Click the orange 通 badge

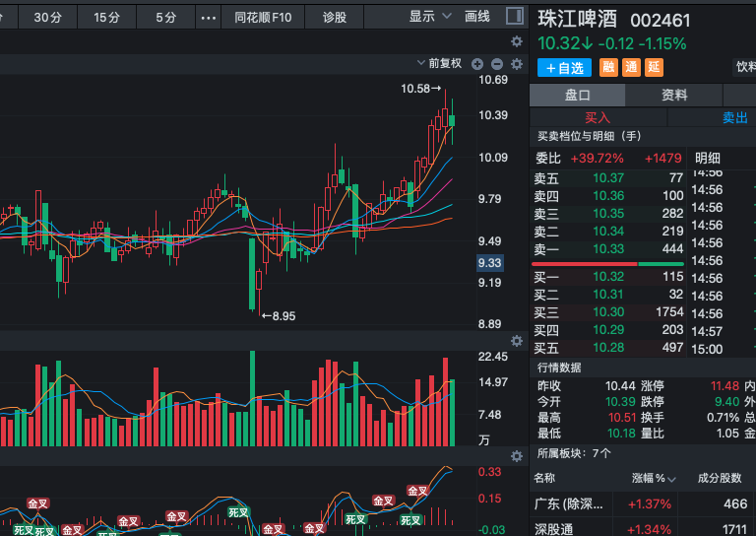coord(631,67)
